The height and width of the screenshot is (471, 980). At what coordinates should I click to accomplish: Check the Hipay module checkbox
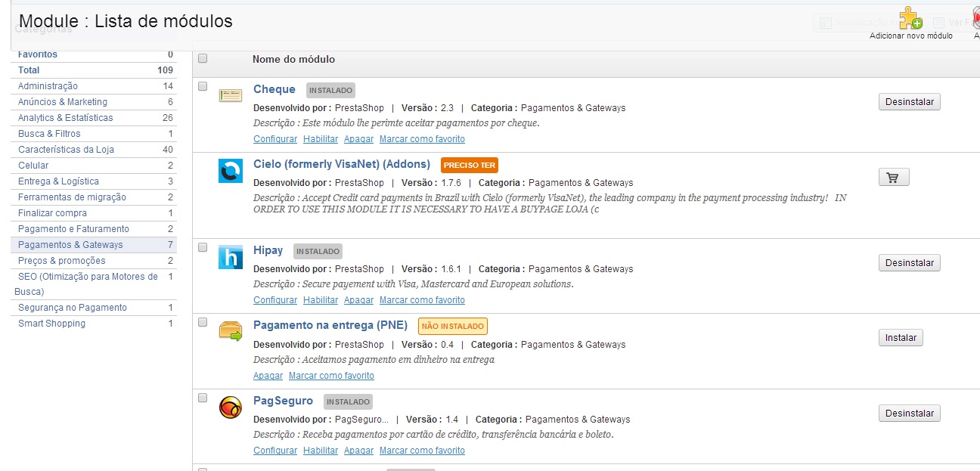tap(203, 246)
